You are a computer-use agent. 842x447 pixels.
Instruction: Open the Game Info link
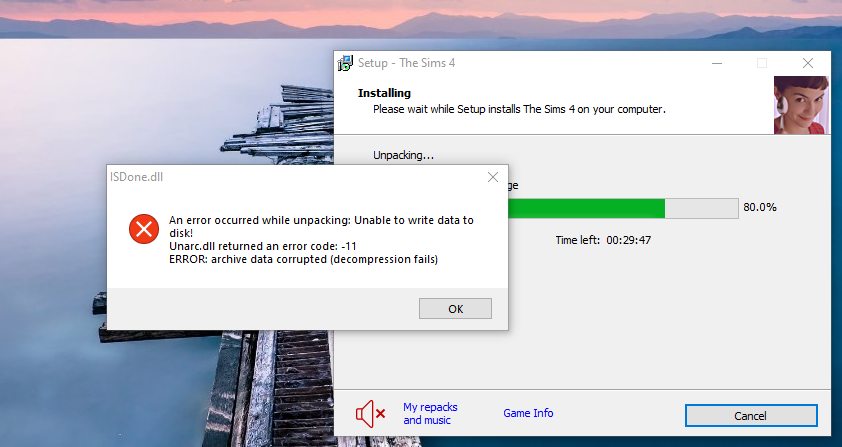click(x=528, y=413)
